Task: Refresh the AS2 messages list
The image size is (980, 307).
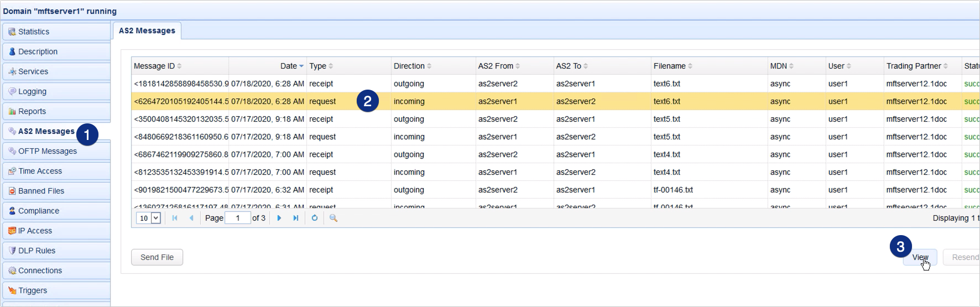Action: 315,218
